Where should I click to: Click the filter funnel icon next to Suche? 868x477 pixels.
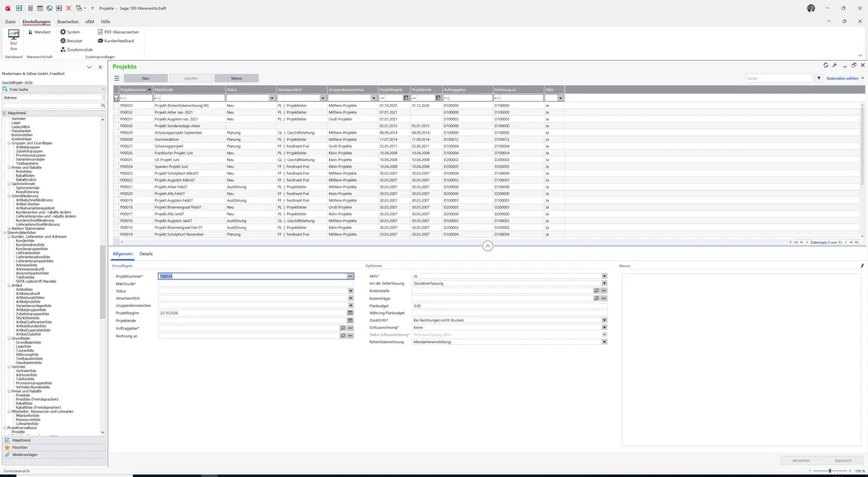(x=819, y=78)
